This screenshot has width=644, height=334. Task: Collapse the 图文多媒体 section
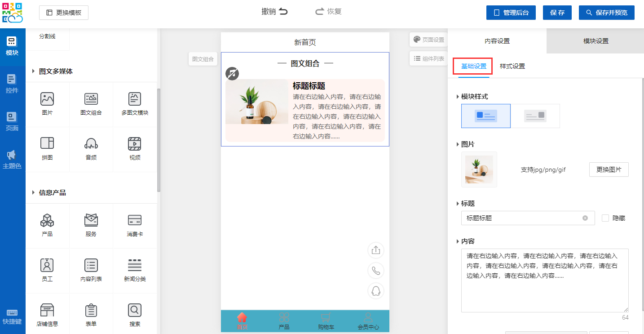(x=33, y=71)
